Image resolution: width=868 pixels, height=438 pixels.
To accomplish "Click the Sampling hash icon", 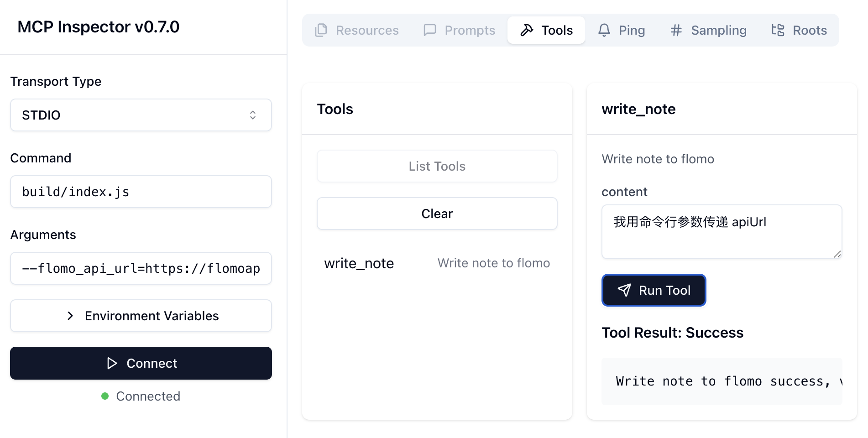I will 676,30.
